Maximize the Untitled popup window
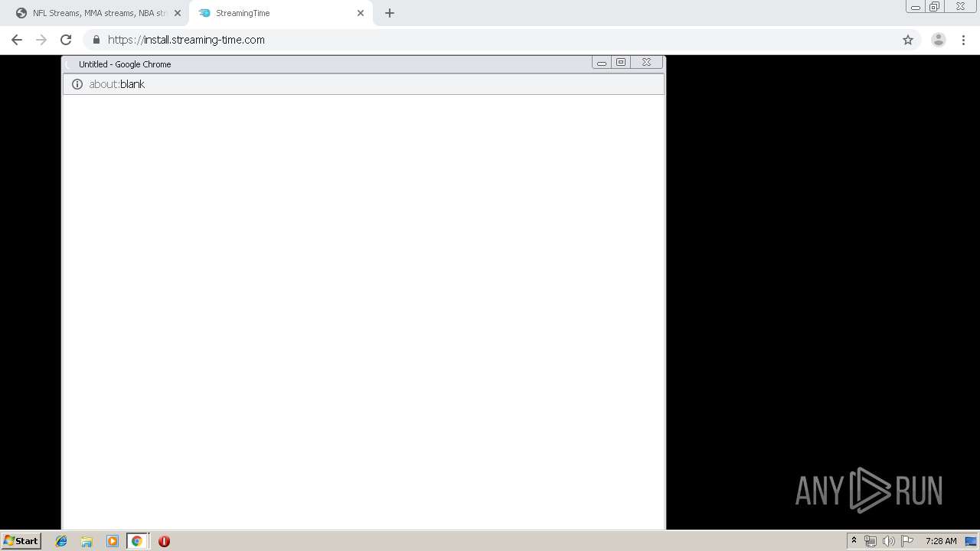This screenshot has height=551, width=980. coord(621,63)
